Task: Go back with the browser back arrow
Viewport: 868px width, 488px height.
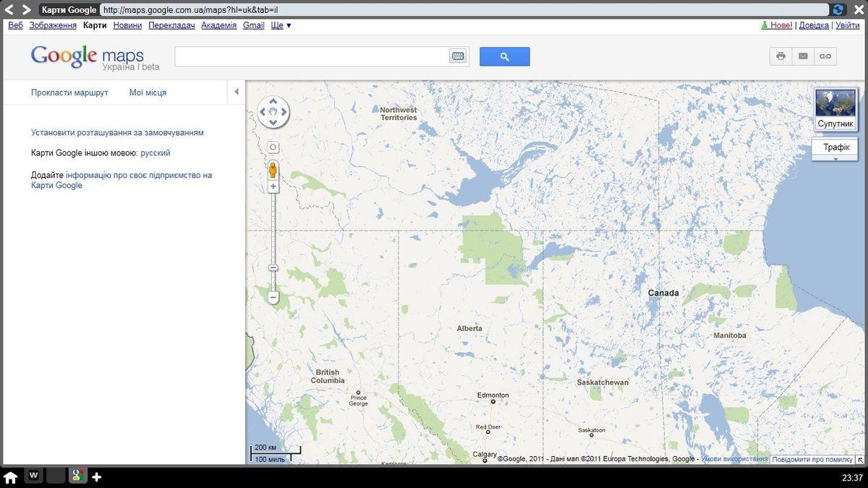Action: coord(10,10)
